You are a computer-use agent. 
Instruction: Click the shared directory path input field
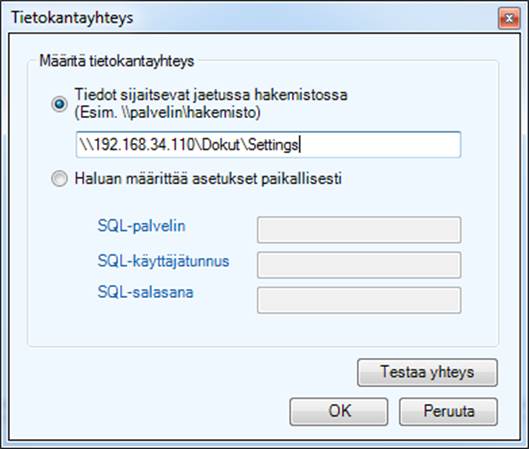tap(268, 145)
